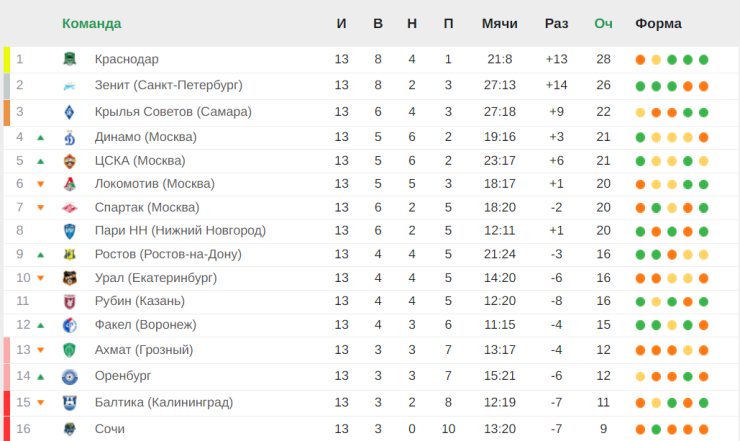Viewport: 740px width, 441px height.
Task: Click the Ростов club logo icon
Action: (70, 254)
